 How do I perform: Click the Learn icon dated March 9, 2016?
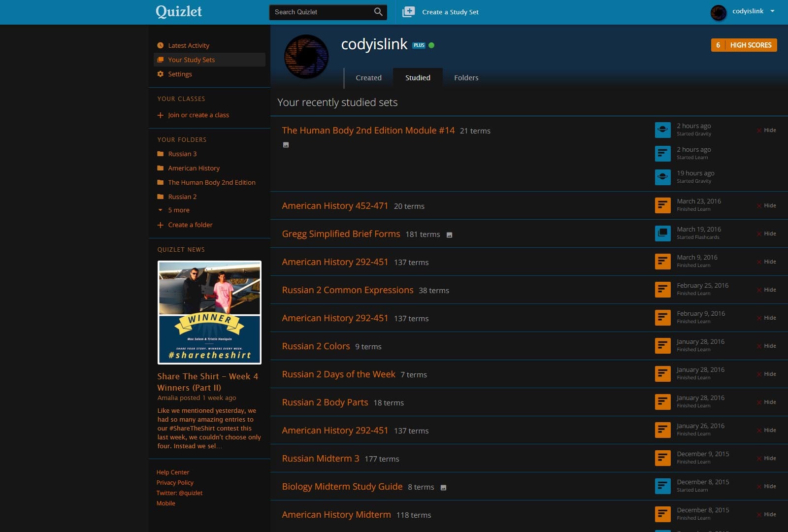(x=663, y=261)
